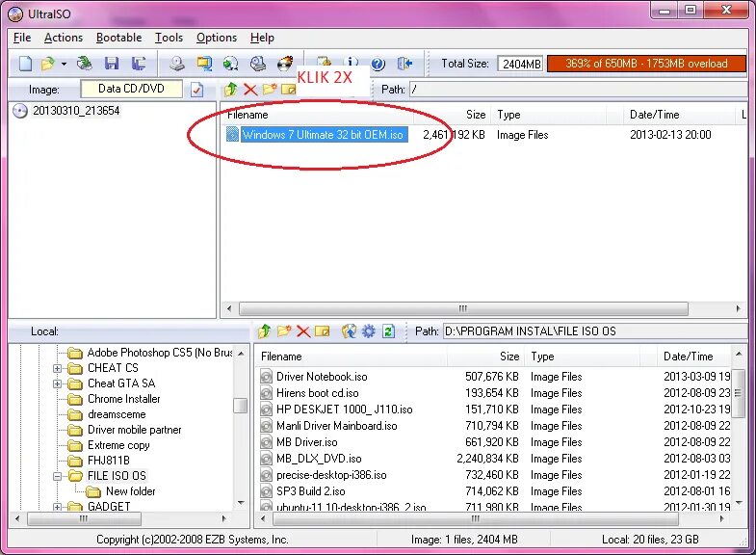The height and width of the screenshot is (555, 756).
Task: Click the Up folder icon in image pane
Action: (231, 89)
